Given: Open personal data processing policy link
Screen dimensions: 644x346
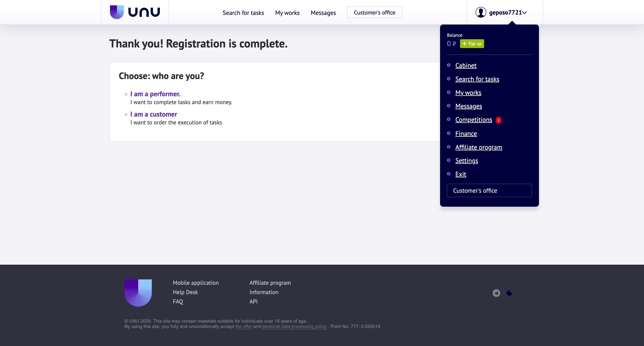Looking at the screenshot, I should point(294,326).
